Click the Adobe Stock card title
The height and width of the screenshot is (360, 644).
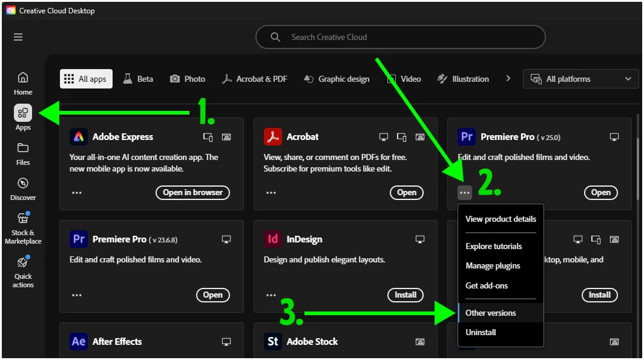click(312, 341)
